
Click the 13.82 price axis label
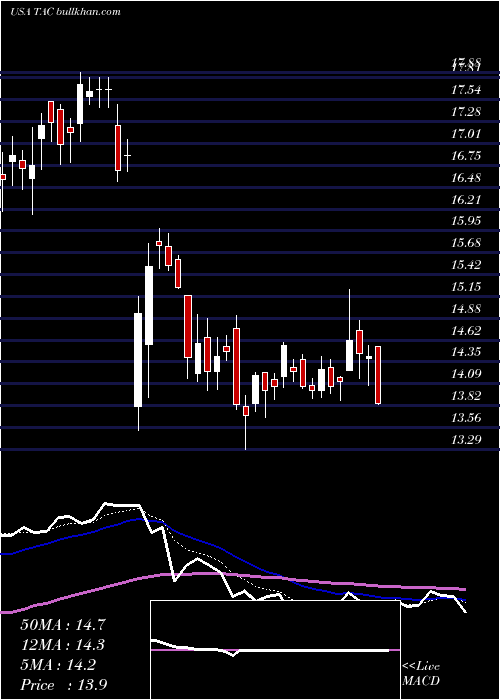tap(466, 396)
